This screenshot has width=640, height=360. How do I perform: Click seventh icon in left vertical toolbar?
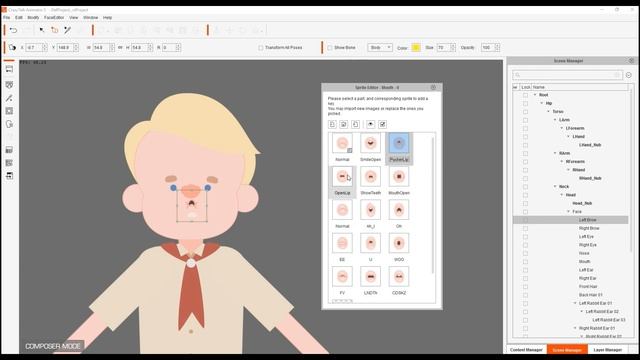[9, 150]
